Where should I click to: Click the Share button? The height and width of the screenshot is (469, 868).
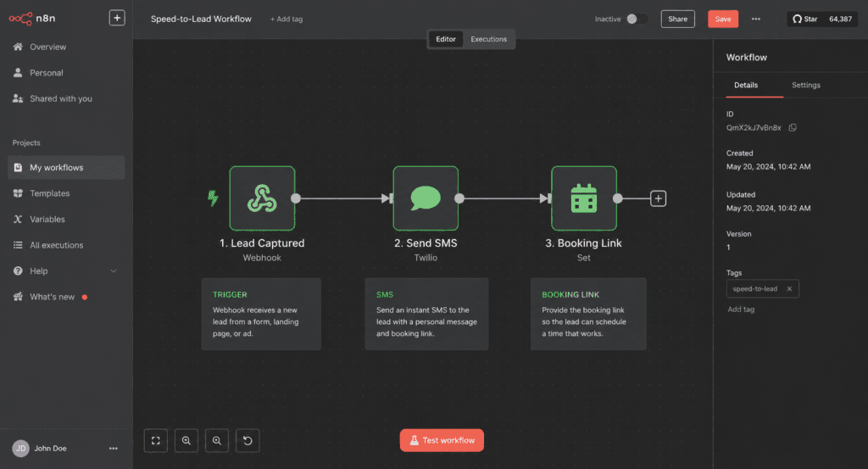click(x=677, y=19)
